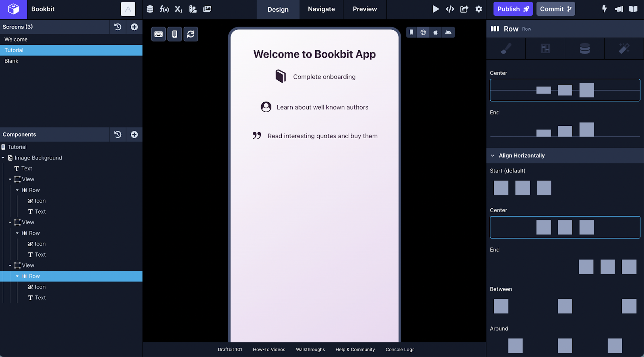Select the Android platform preview
Viewport: 644px width, 357px height.
tap(448, 32)
